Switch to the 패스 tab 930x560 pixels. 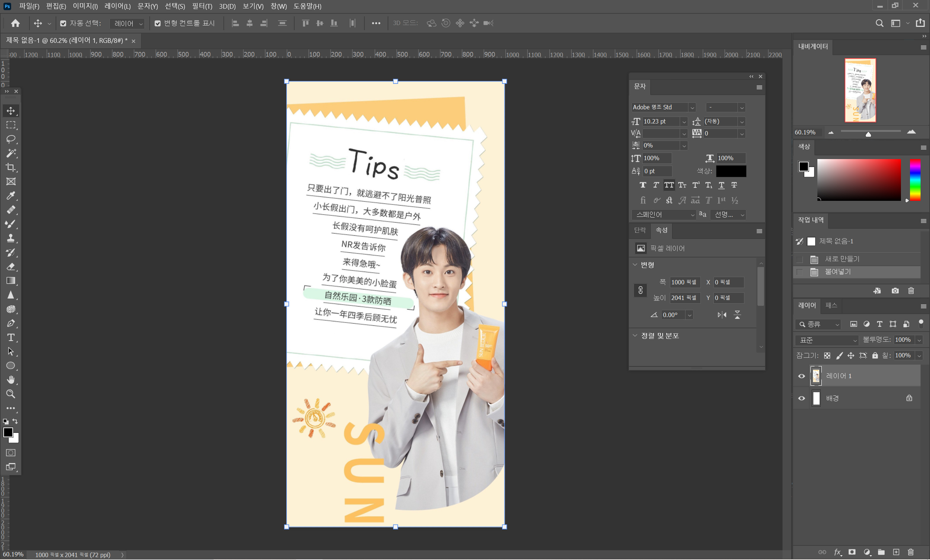[x=831, y=305]
